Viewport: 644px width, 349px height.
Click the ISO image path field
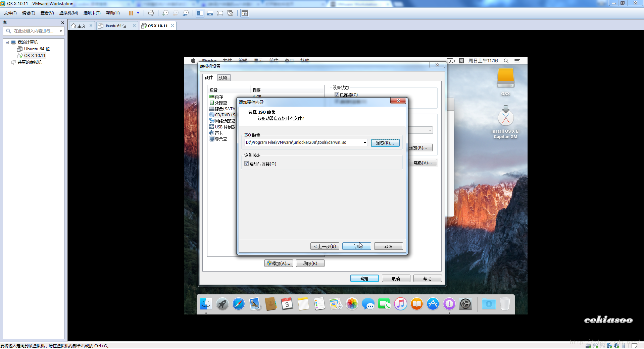click(303, 142)
